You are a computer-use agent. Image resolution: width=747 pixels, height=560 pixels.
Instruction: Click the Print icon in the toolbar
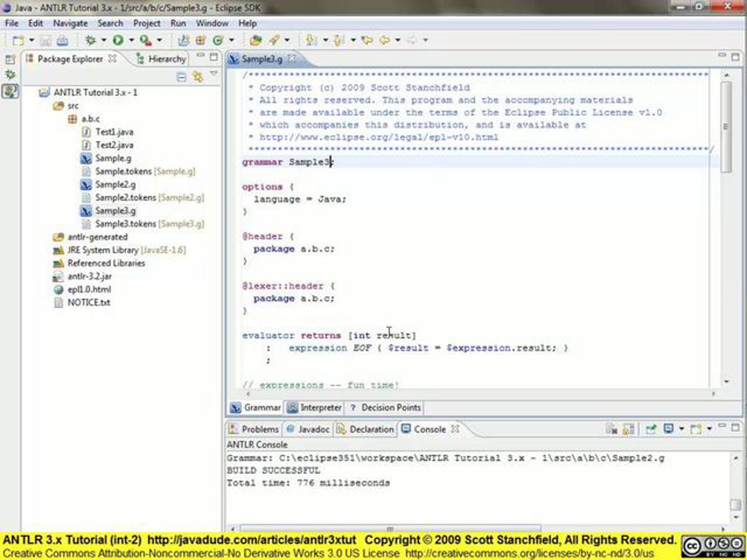[62, 40]
